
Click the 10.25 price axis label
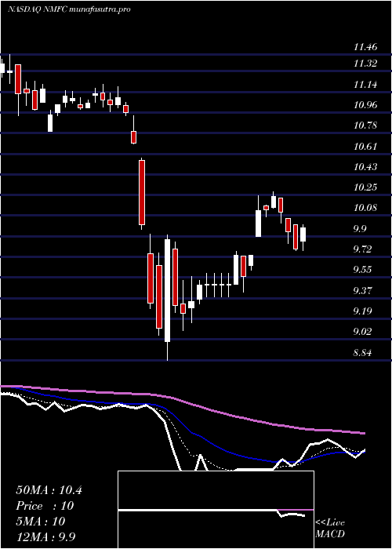tap(365, 187)
